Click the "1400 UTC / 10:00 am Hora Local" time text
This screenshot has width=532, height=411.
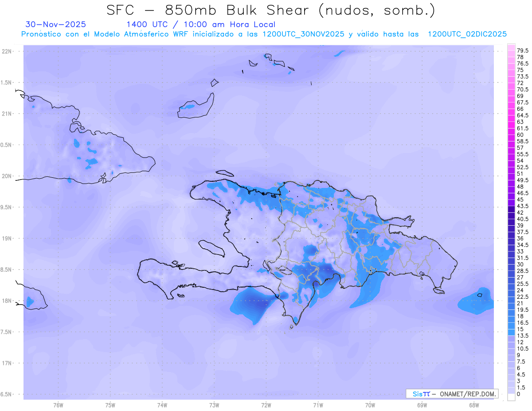pos(201,24)
